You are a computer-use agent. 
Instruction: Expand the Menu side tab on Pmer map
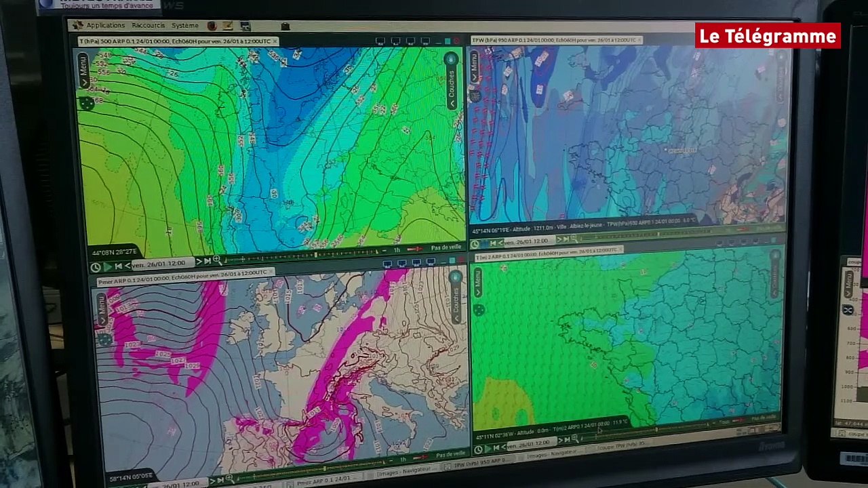(x=102, y=310)
